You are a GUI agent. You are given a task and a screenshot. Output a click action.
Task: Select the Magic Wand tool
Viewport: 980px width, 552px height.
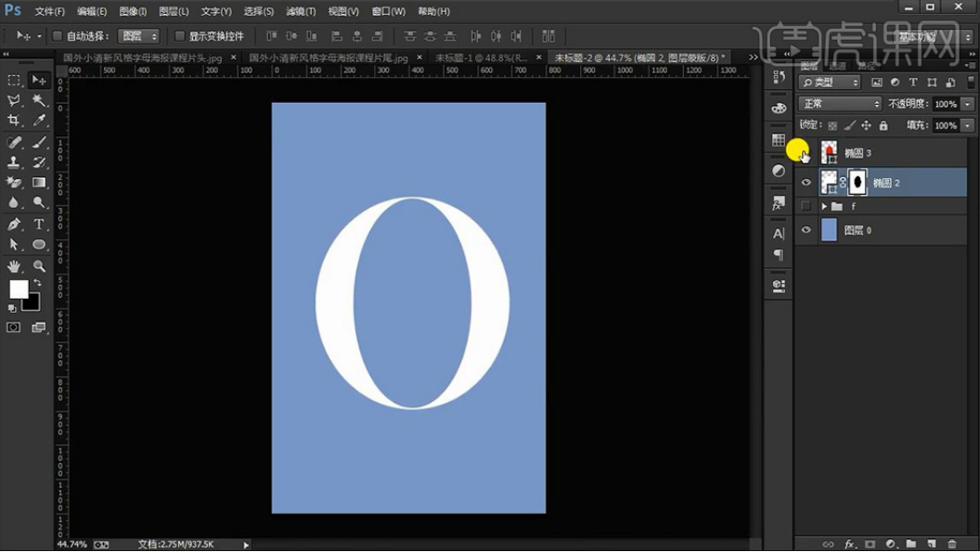[39, 100]
